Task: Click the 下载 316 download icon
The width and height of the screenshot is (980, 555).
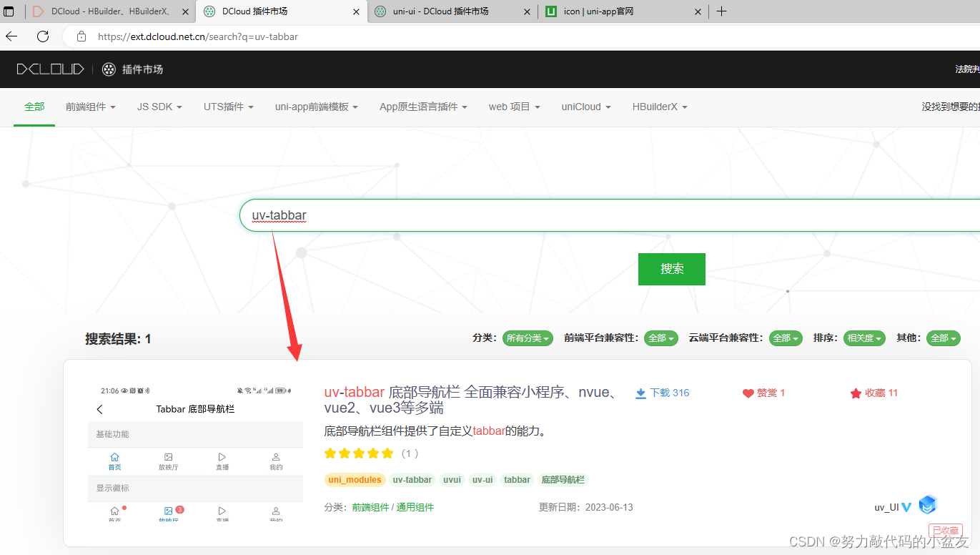Action: coord(640,393)
